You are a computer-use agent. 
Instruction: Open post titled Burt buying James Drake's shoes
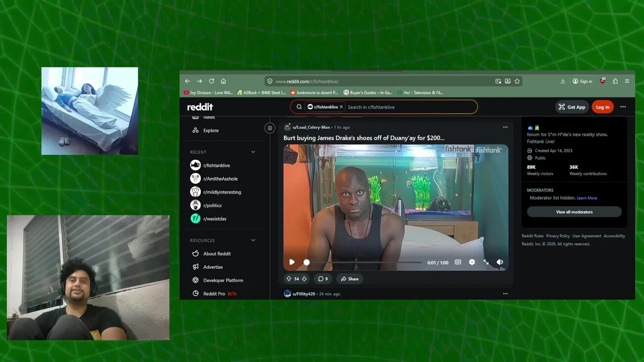point(364,138)
